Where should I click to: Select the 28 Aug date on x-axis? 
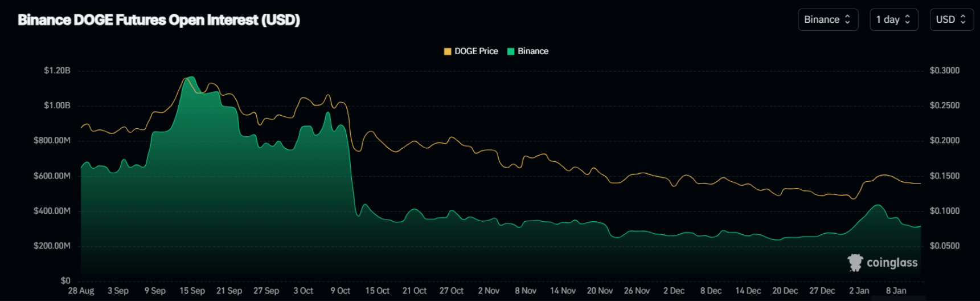(x=81, y=291)
